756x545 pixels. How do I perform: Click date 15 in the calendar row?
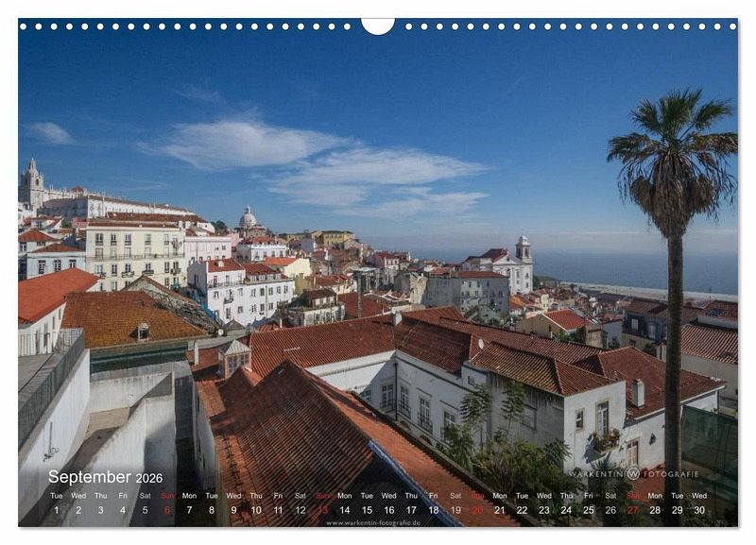(367, 510)
